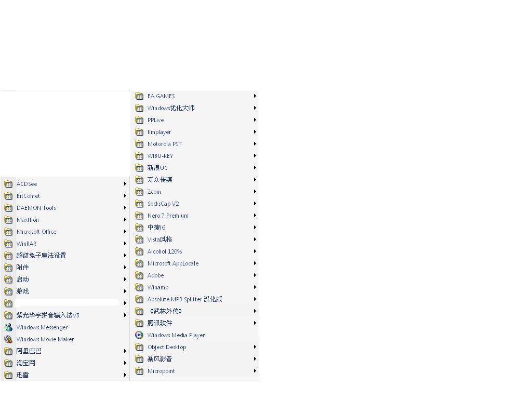Open the 游戏 program group
Viewport: 532px width, 399px height.
65,291
